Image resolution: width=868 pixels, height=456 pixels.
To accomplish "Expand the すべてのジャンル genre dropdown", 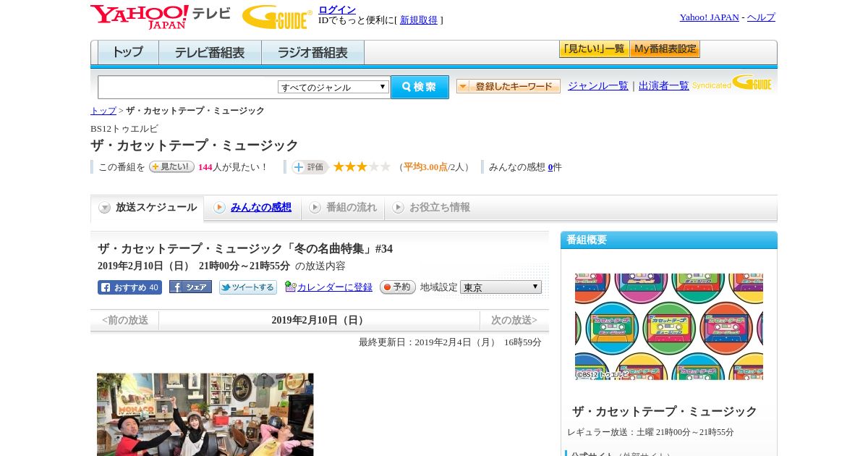I will coord(333,87).
